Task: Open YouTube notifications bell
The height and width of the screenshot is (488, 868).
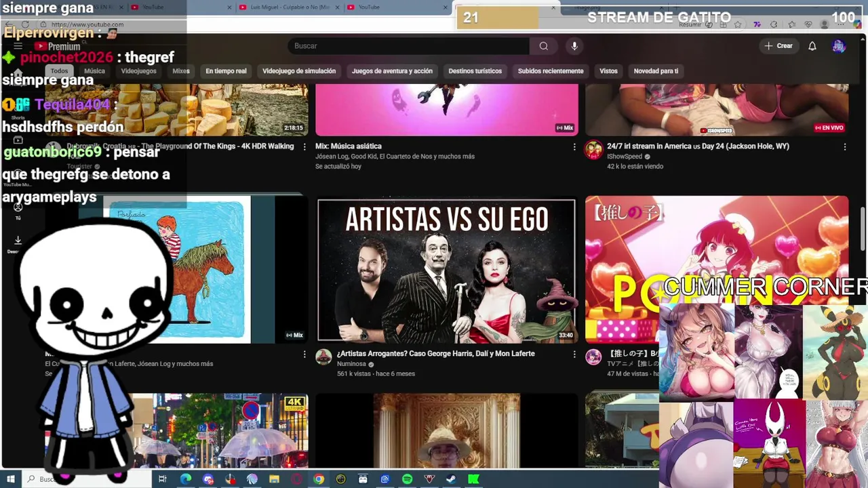Action: [812, 46]
